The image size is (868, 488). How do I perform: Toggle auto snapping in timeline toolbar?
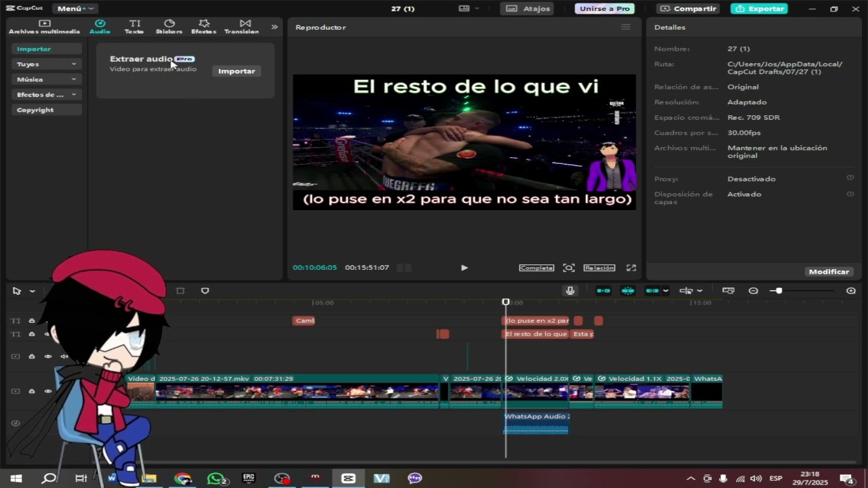click(628, 291)
